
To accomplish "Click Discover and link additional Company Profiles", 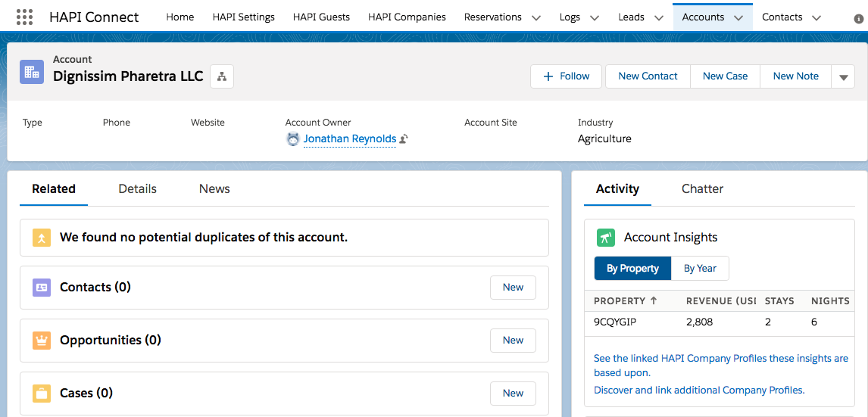I will click(x=699, y=390).
